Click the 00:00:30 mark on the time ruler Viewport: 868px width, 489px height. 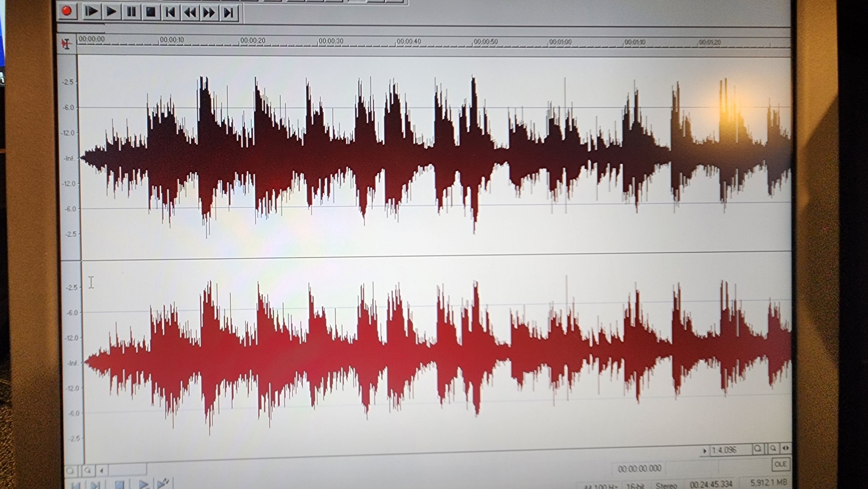click(x=331, y=41)
